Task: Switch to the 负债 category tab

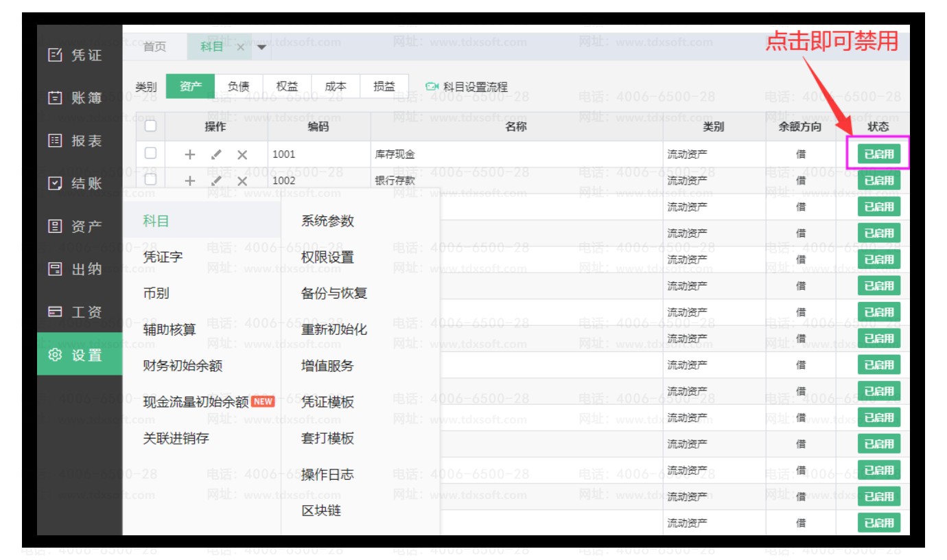Action: point(238,86)
